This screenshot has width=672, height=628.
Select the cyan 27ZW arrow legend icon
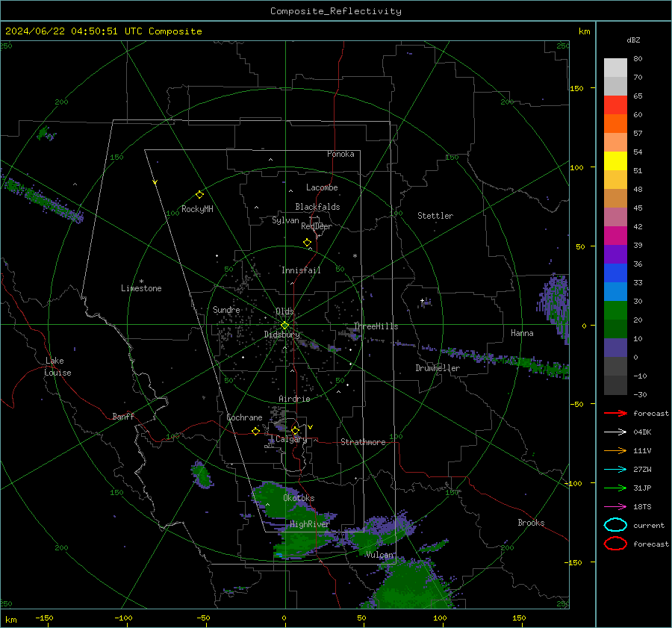(x=615, y=470)
